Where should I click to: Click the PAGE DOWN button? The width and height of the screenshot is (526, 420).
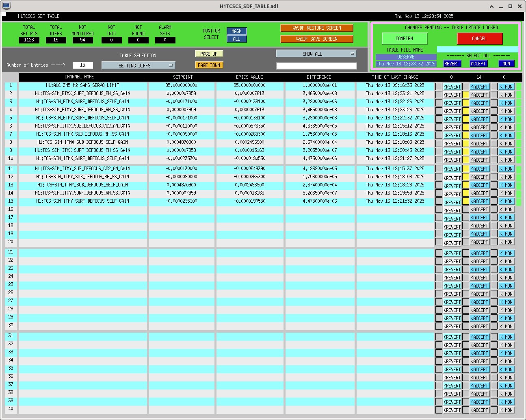pyautogui.click(x=209, y=65)
